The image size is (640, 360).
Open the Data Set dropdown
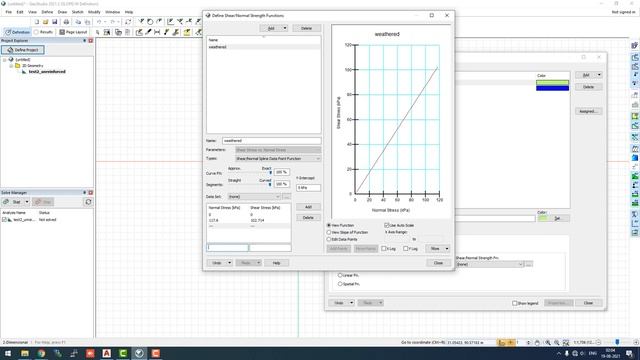click(x=254, y=197)
